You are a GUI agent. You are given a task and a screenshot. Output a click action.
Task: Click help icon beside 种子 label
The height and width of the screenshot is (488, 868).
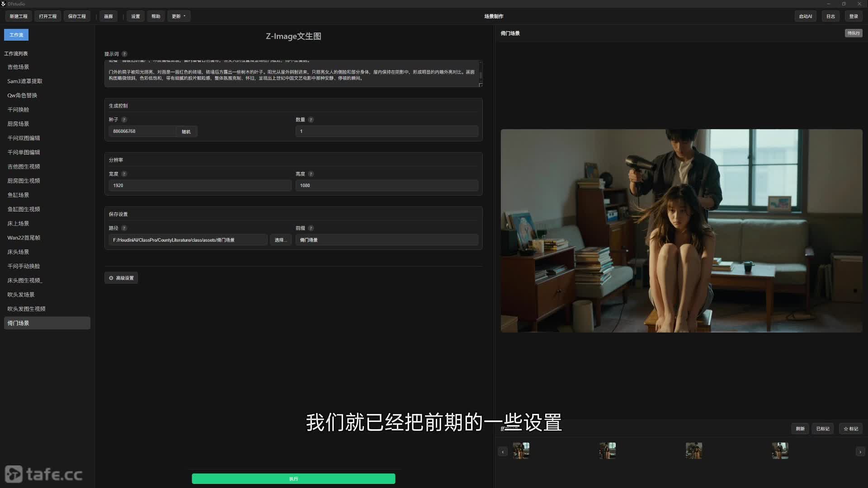coord(124,120)
